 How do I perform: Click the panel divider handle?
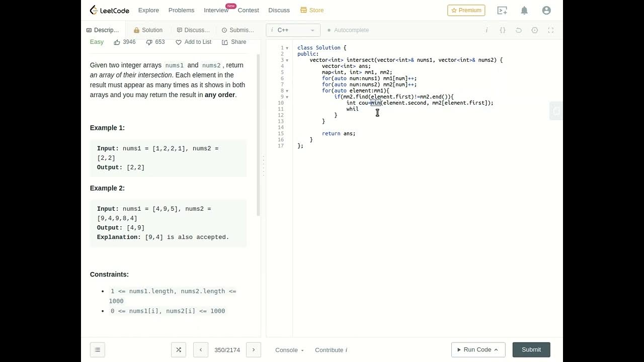263,166
